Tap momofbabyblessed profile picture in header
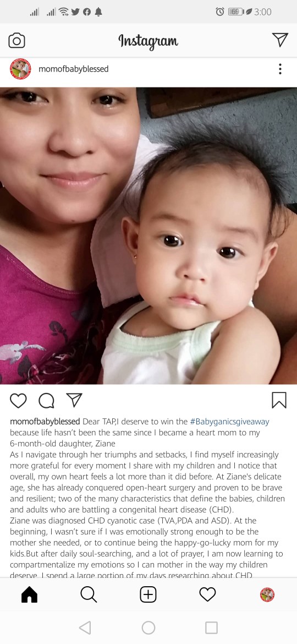Viewport: 297px width, 644px height. [x=20, y=69]
